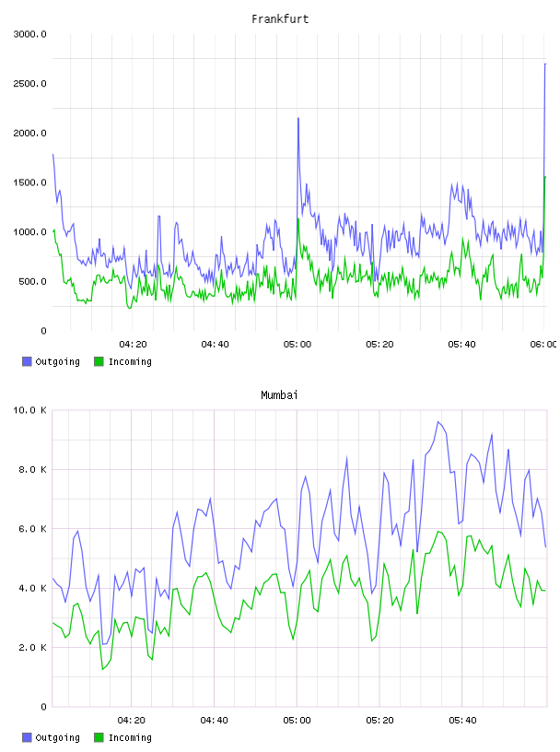The width and height of the screenshot is (560, 752).
Task: Click the 06:00 label on the Frankfurt time axis
Action: 543,345
